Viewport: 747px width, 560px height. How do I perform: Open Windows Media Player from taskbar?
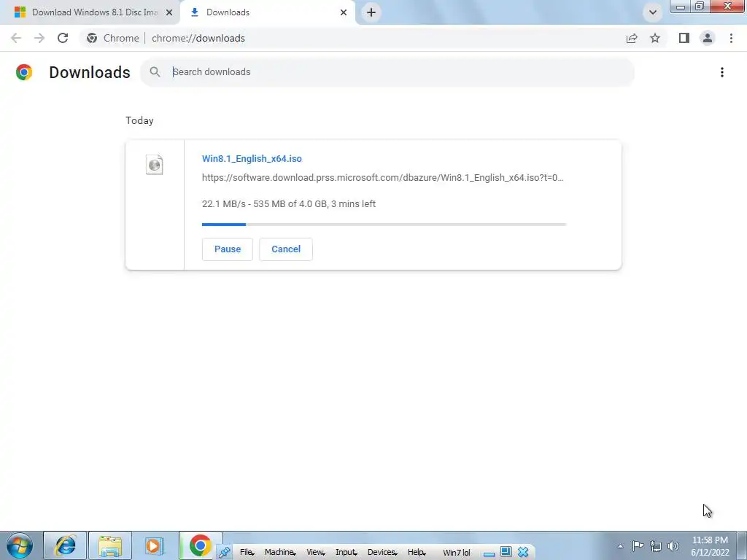pyautogui.click(x=153, y=545)
